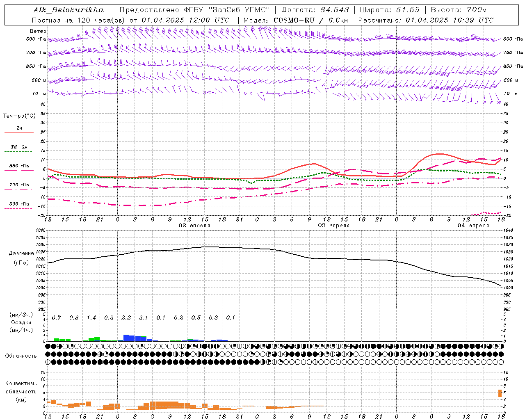Click the 02 апреля date label
Viewport: 525px width, 420px height.
tap(194, 226)
